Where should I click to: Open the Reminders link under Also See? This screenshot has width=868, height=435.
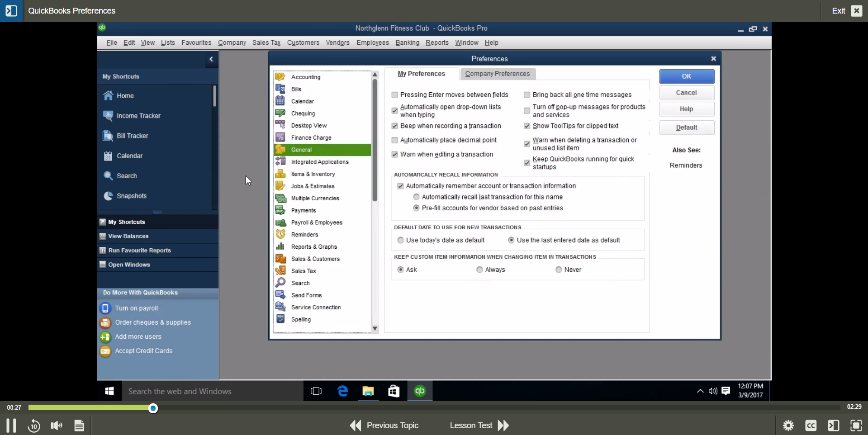tap(686, 165)
